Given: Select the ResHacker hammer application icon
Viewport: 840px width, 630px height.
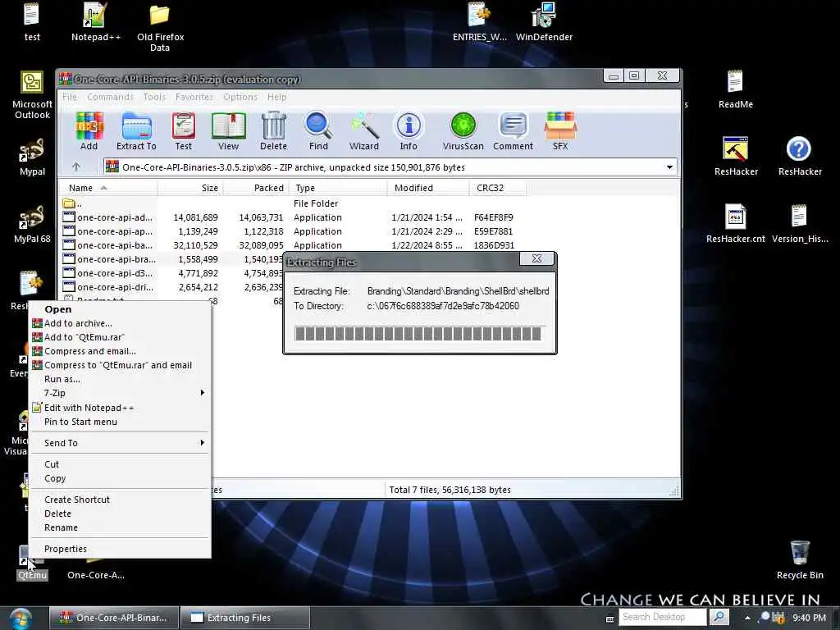Looking at the screenshot, I should click(x=736, y=157).
